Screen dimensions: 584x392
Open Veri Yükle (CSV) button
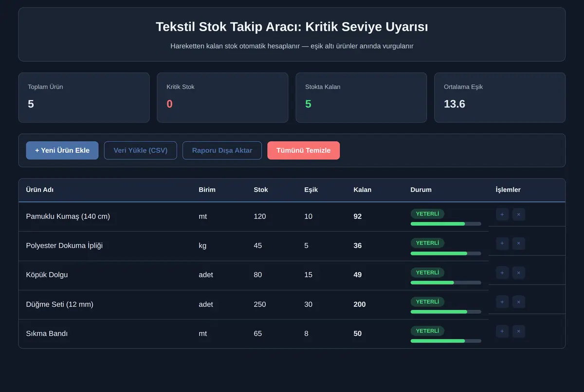click(141, 150)
